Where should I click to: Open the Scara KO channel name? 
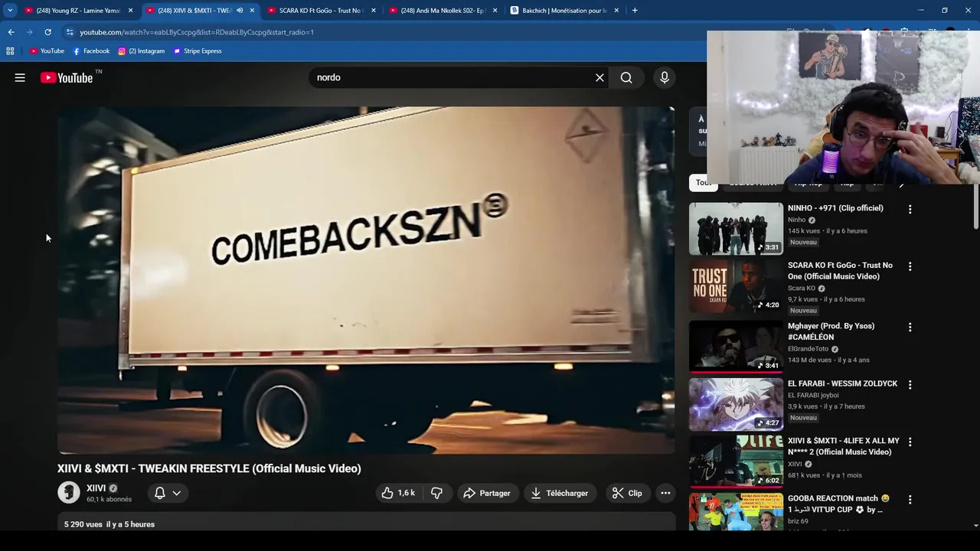802,289
